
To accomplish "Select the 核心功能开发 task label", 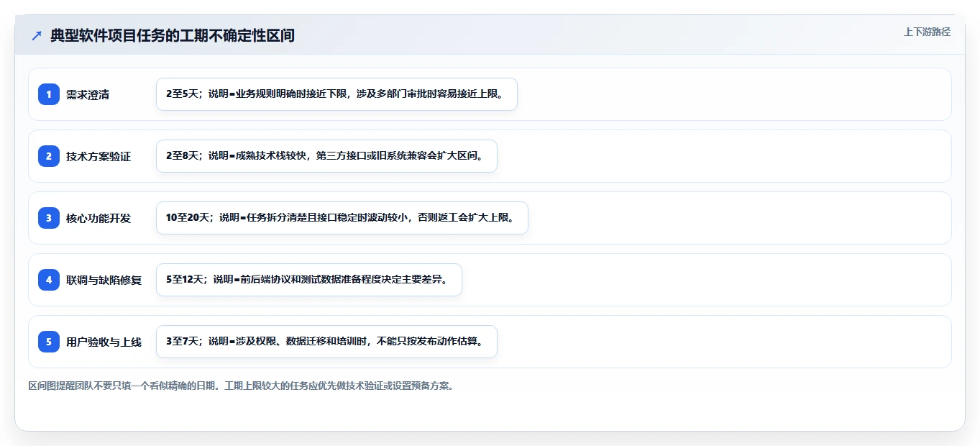I will point(99,218).
